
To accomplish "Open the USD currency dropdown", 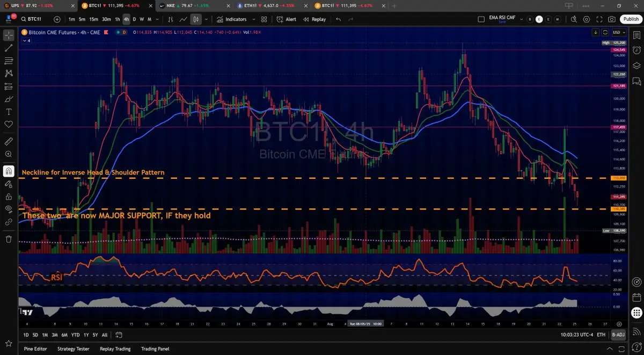I will 619,32.
